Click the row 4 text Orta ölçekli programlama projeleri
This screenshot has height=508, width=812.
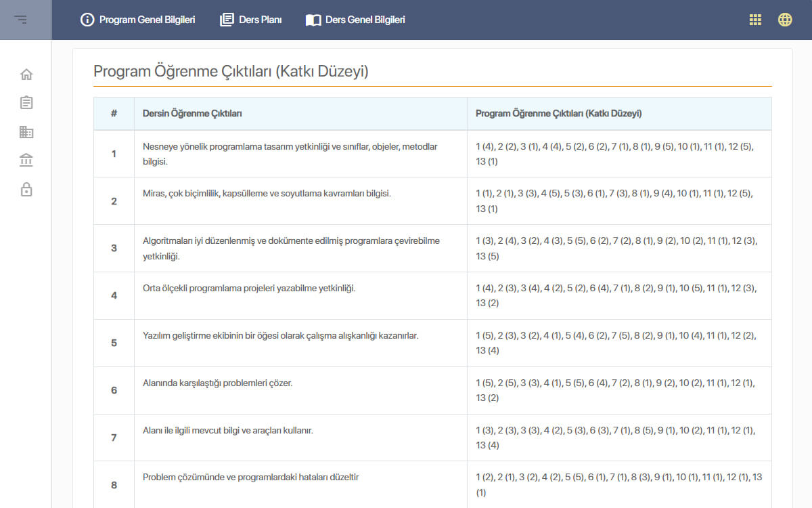coord(249,289)
